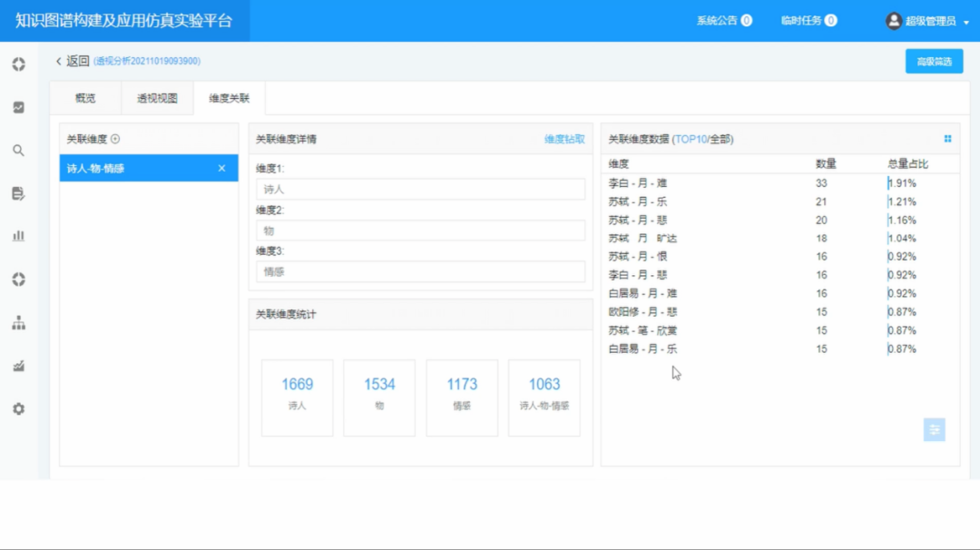
Task: Add a new 关联维度 with plus icon
Action: click(115, 139)
